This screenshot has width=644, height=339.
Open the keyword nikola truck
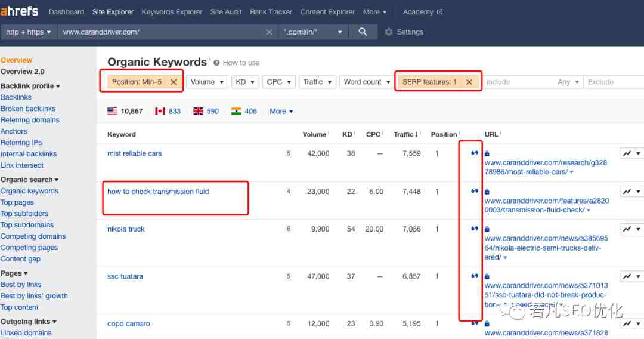[x=126, y=229]
